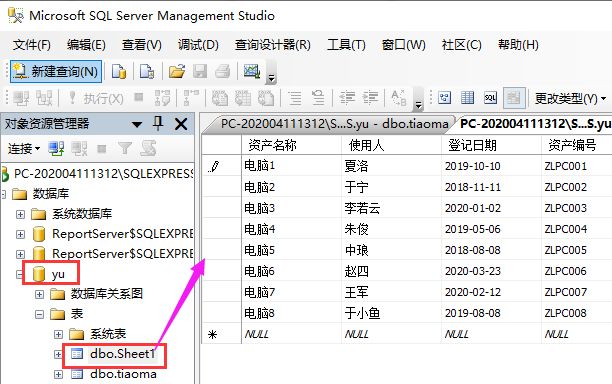The image size is (612, 384).
Task: Click the activity monitor icon
Action: pos(252,71)
